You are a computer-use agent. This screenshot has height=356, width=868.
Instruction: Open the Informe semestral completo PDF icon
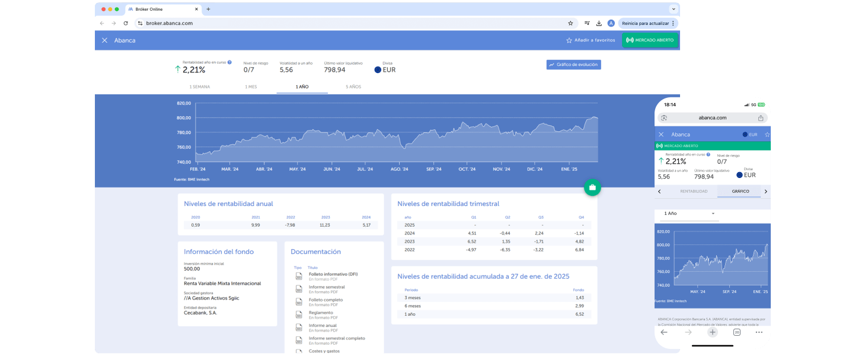(299, 340)
